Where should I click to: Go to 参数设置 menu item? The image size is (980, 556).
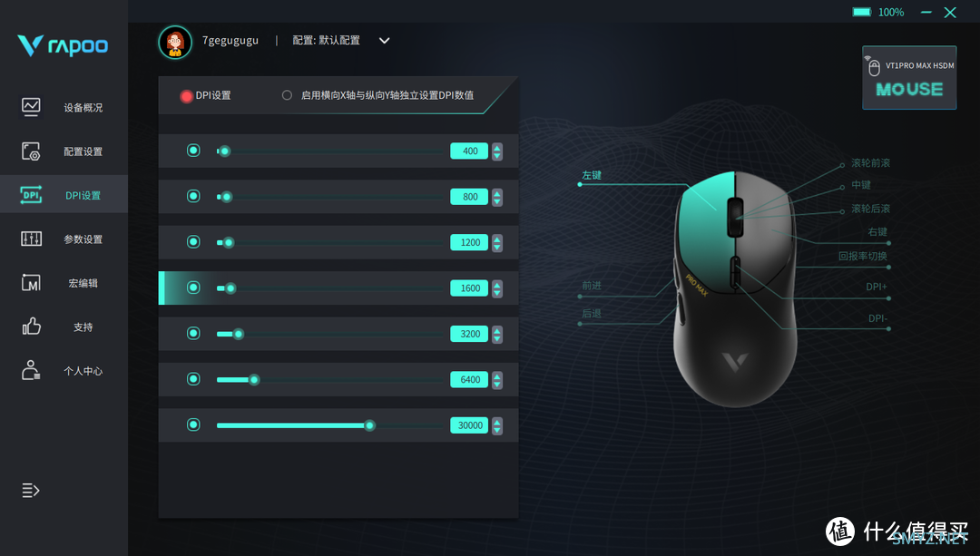pyautogui.click(x=83, y=239)
